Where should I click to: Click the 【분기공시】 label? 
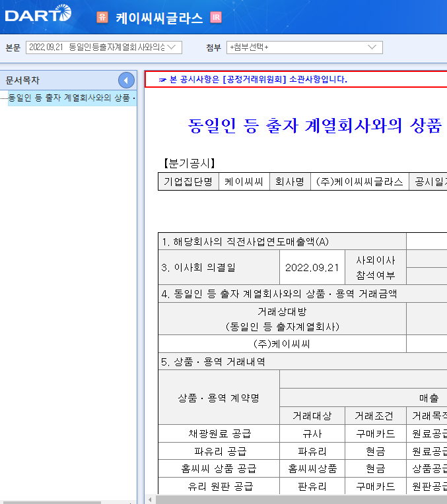tap(189, 164)
